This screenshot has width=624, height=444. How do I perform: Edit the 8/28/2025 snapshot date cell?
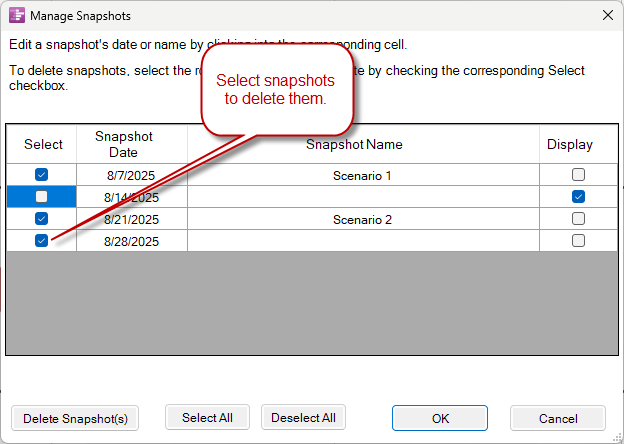(132, 240)
